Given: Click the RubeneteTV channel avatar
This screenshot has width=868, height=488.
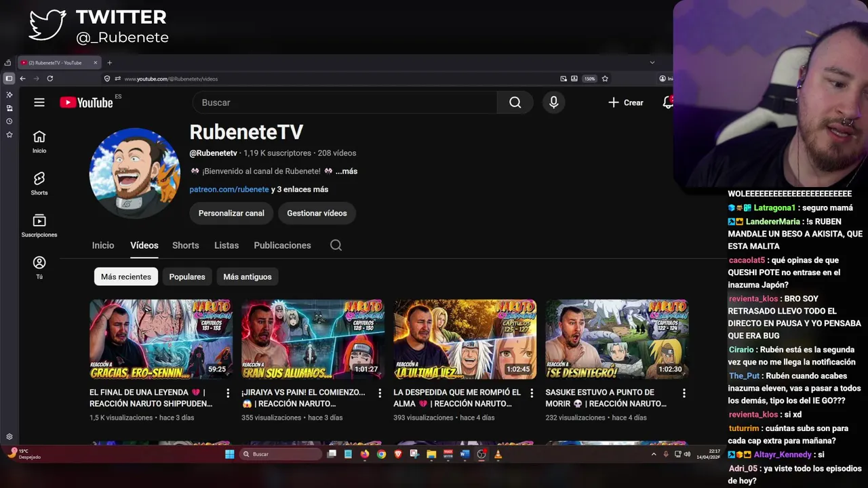Looking at the screenshot, I should click(135, 174).
